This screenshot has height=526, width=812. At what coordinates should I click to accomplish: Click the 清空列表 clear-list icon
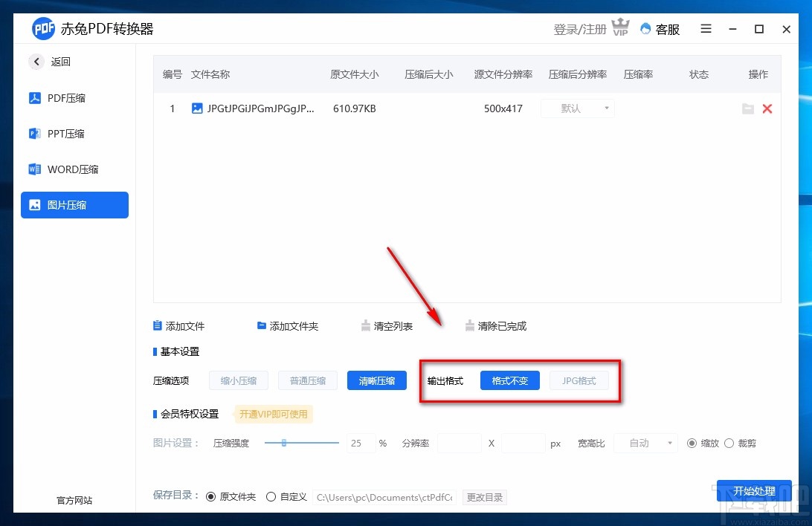(x=366, y=325)
